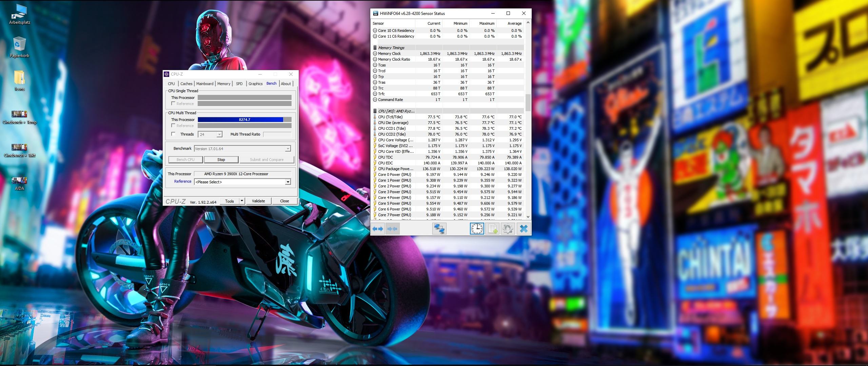Select the AIDA desktop shortcut
868x366 pixels.
click(x=19, y=183)
